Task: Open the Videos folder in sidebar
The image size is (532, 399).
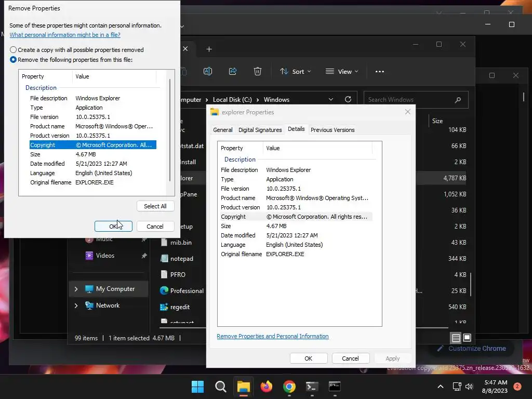Action: point(105,256)
